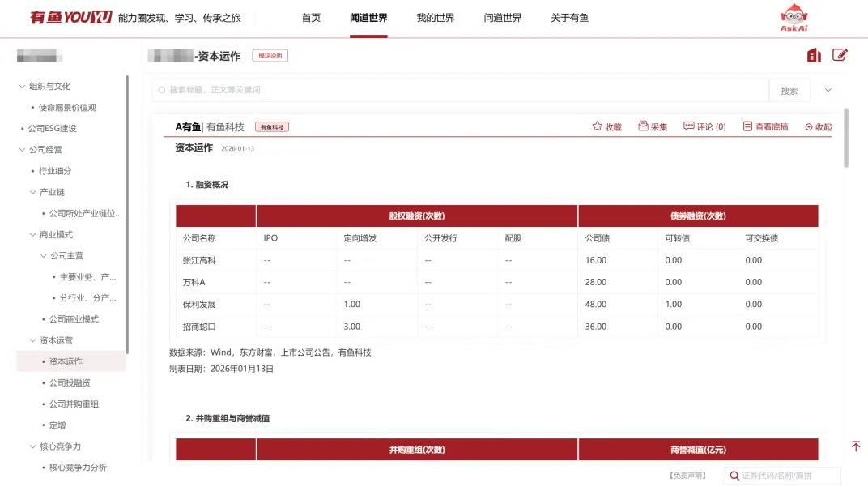This screenshot has height=487, width=868.
Task: Collapse 核心竞争力 tree node
Action: point(32,446)
